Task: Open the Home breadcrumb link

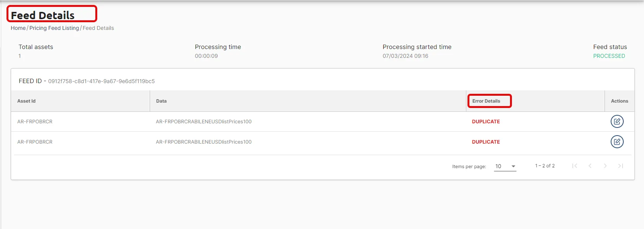Action: (18, 28)
